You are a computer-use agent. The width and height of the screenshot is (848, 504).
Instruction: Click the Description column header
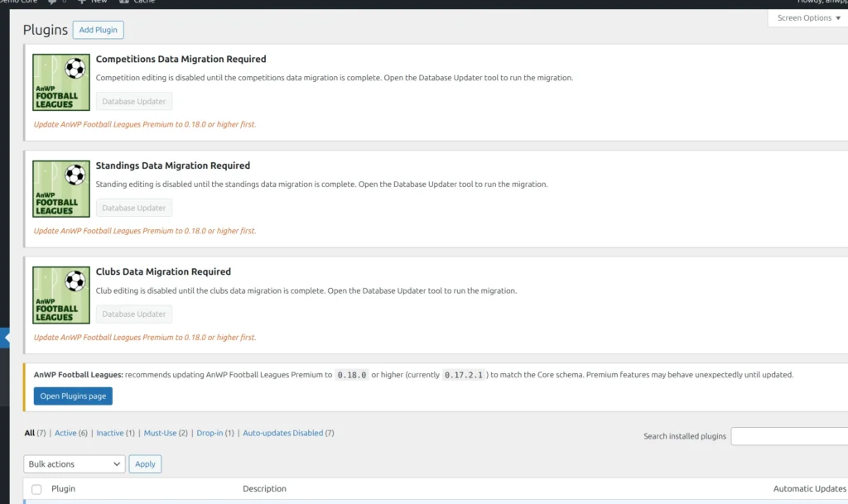pos(264,488)
